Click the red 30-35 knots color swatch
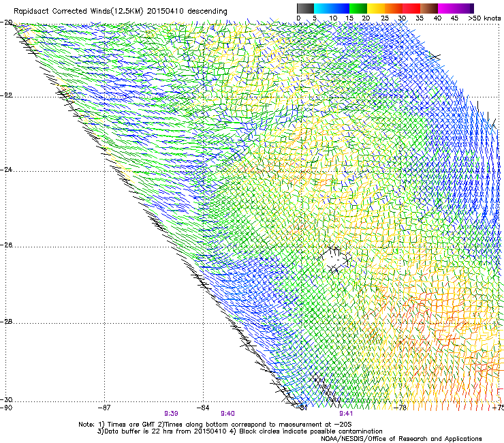 point(411,8)
